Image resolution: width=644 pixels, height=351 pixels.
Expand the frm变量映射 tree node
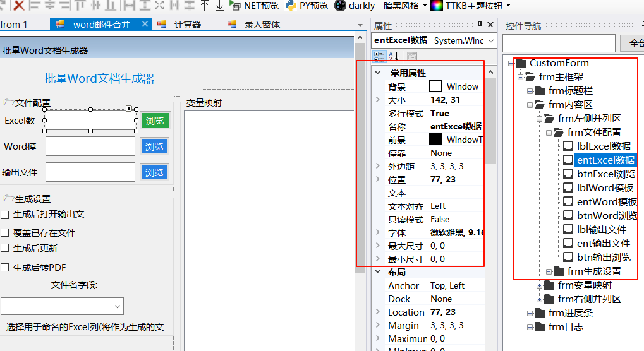click(x=539, y=285)
